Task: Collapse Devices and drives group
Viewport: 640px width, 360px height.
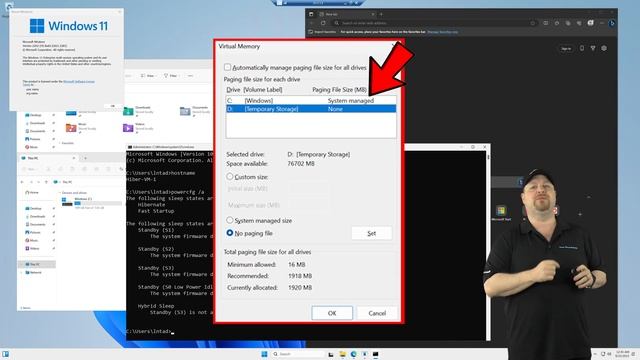Action: tap(60, 192)
